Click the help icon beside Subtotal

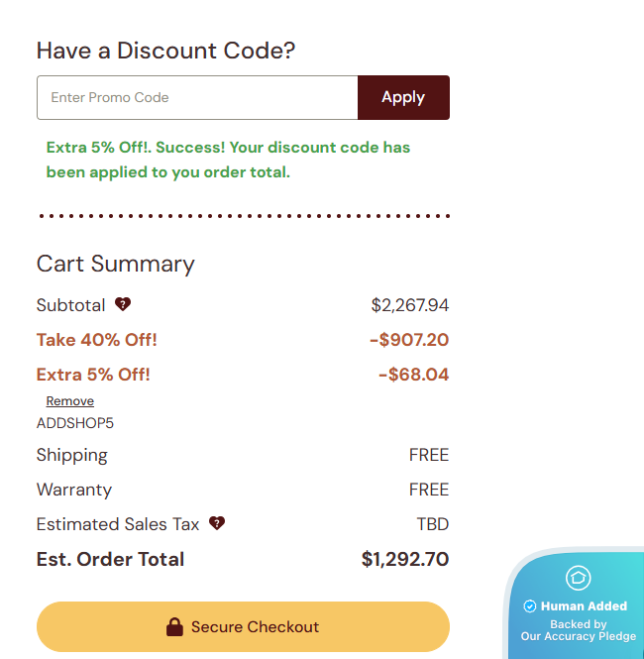123,304
